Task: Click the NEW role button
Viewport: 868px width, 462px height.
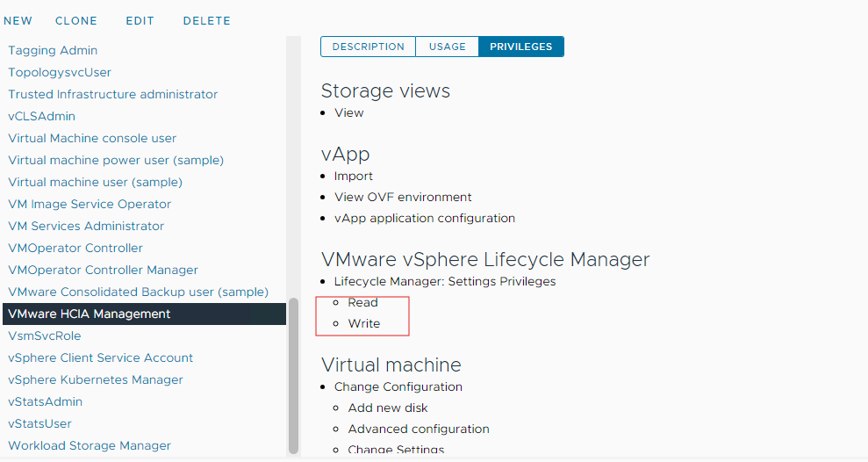Action: (x=18, y=20)
